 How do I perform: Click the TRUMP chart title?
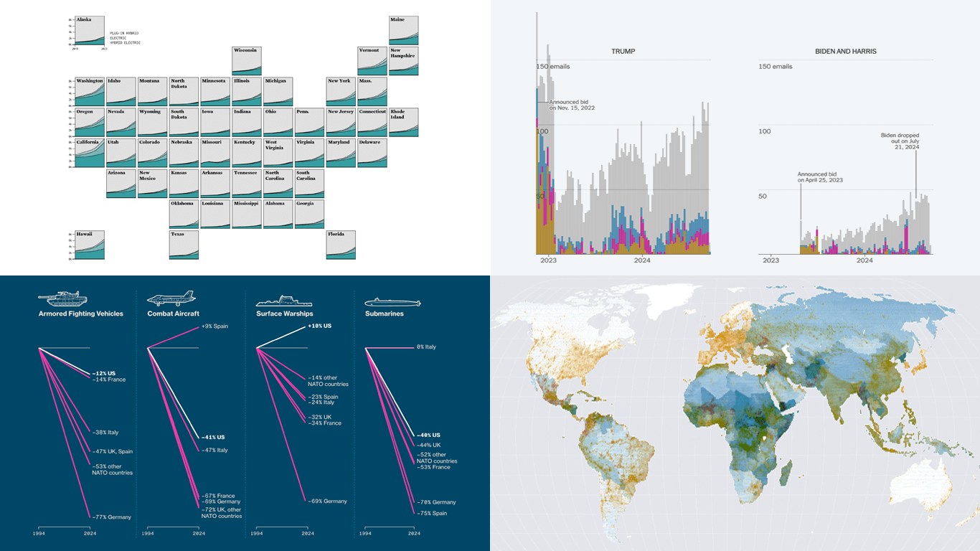click(623, 52)
